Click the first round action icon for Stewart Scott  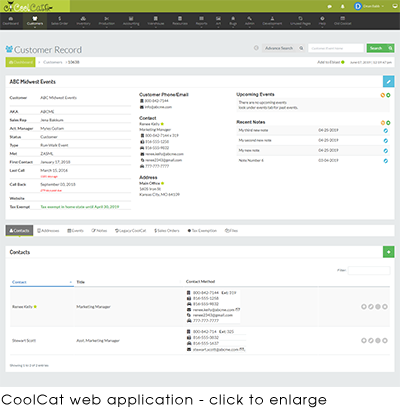click(x=364, y=340)
